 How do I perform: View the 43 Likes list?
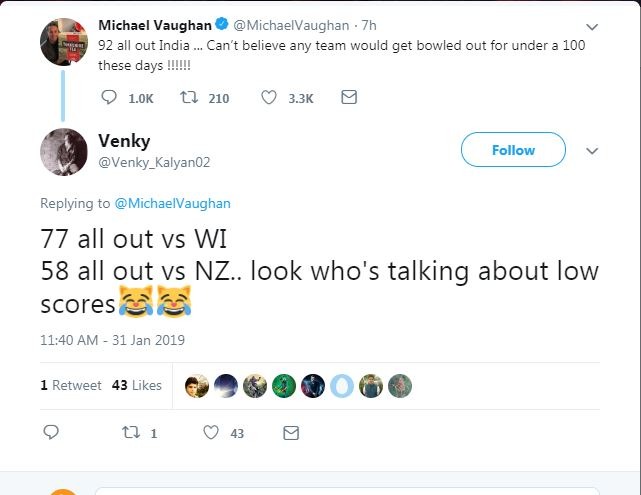[x=137, y=385]
